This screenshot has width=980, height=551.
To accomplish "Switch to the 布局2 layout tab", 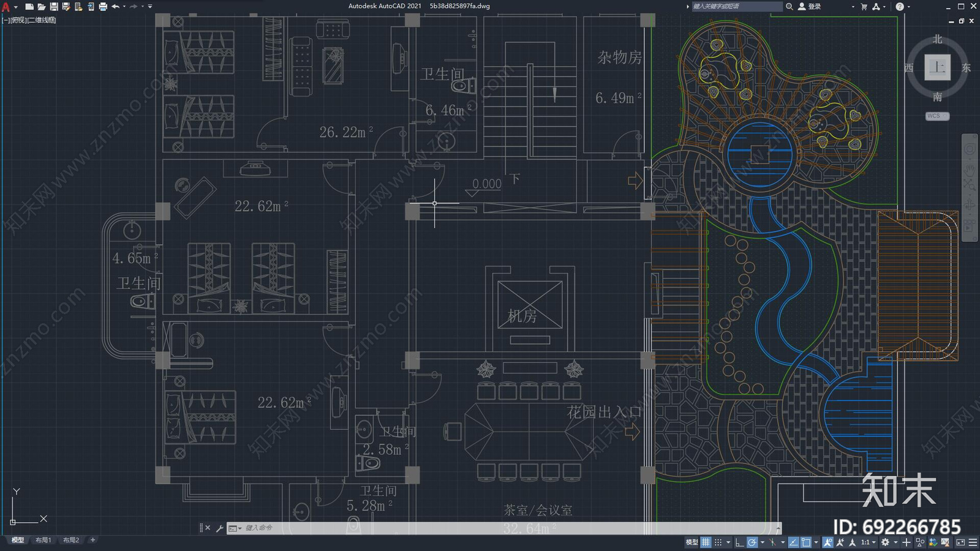I will pos(71,540).
